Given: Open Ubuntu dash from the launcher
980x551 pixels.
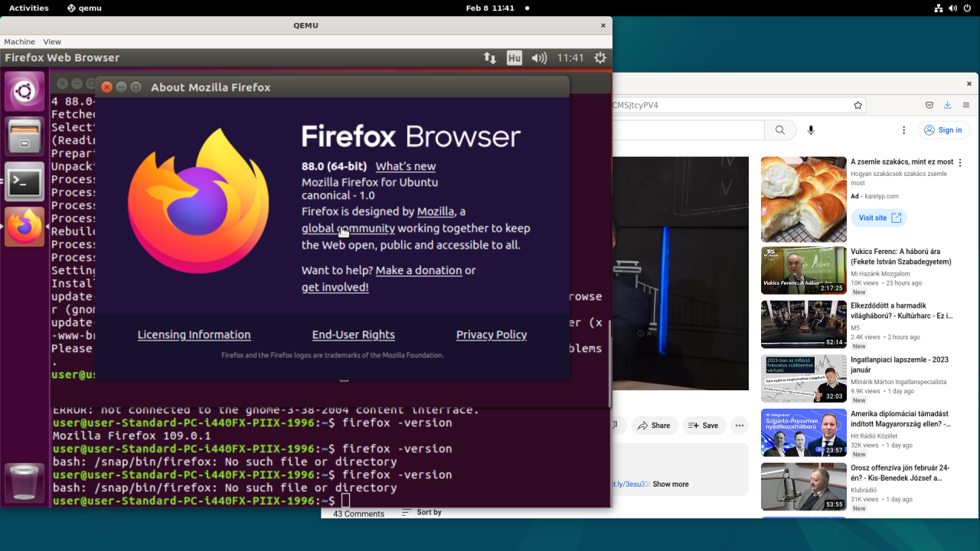Looking at the screenshot, I should click(24, 92).
